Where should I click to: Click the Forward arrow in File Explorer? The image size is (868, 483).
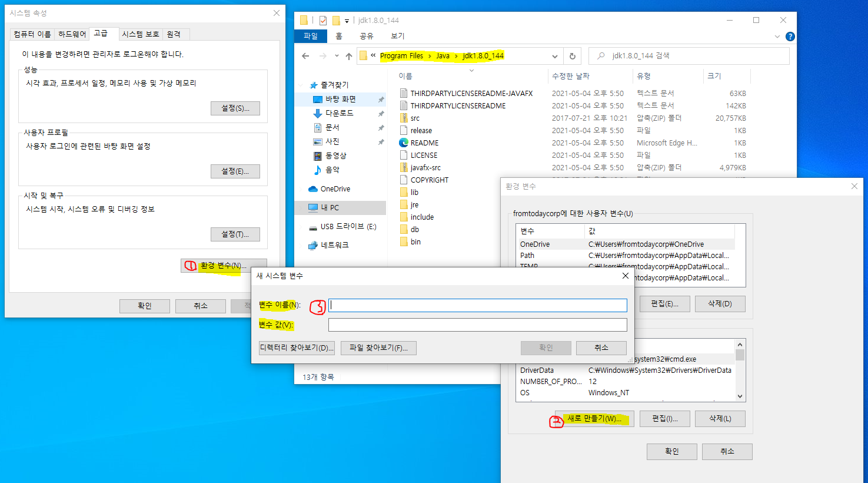(x=322, y=56)
